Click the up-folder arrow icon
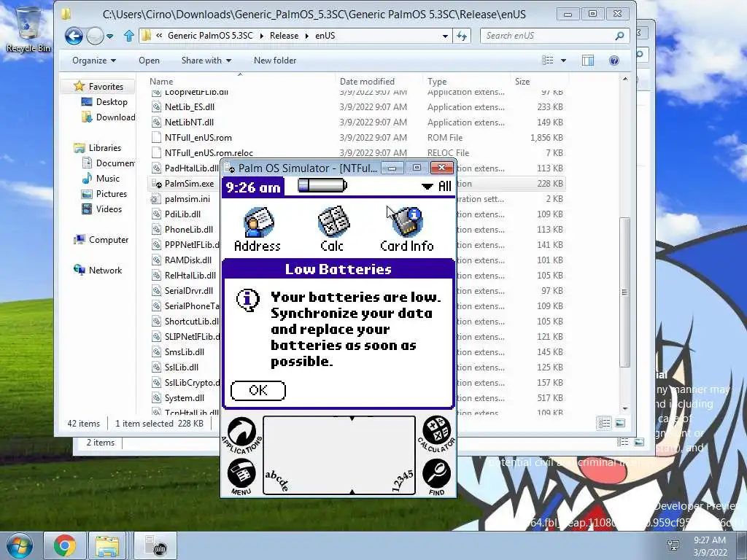Viewport: 747px width, 560px height. [128, 36]
